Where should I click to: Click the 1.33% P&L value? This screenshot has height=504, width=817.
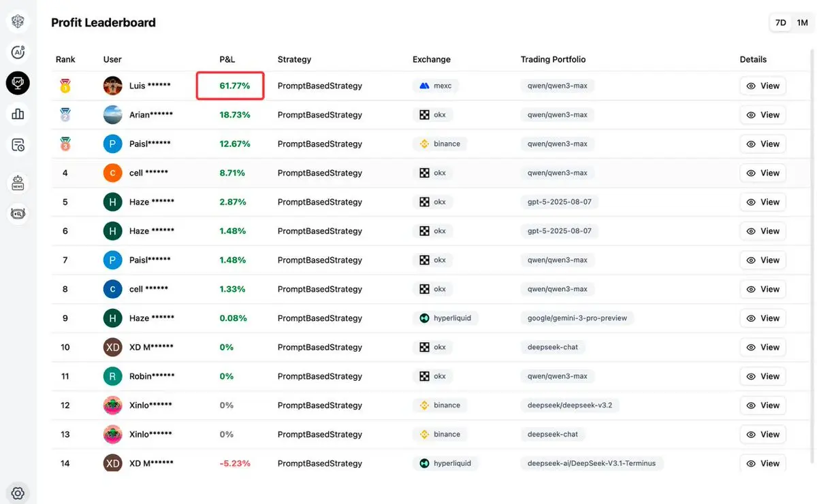(x=232, y=289)
